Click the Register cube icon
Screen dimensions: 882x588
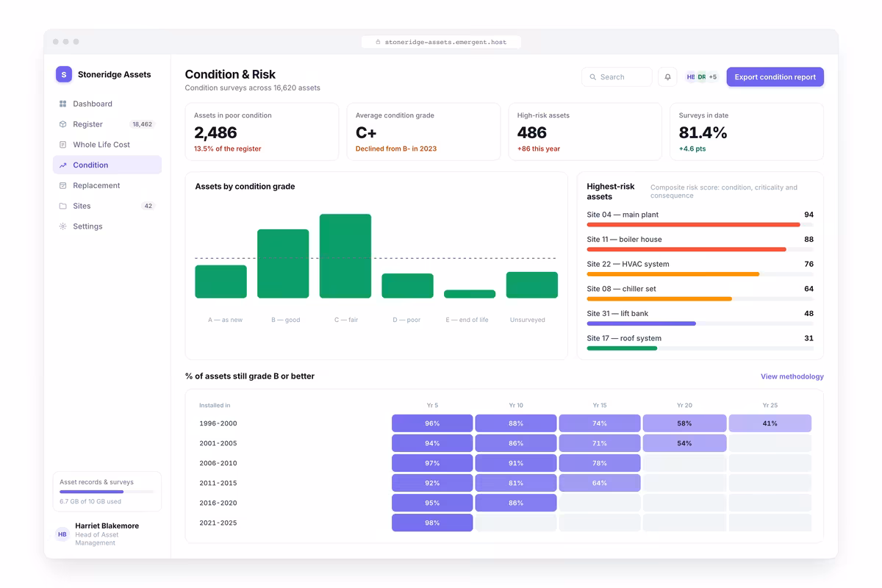62,124
